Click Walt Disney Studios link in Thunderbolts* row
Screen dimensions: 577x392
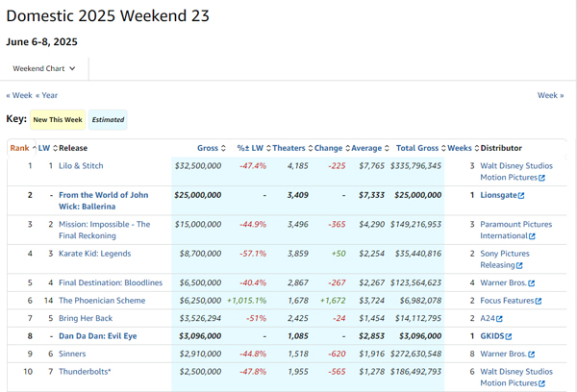516,378
